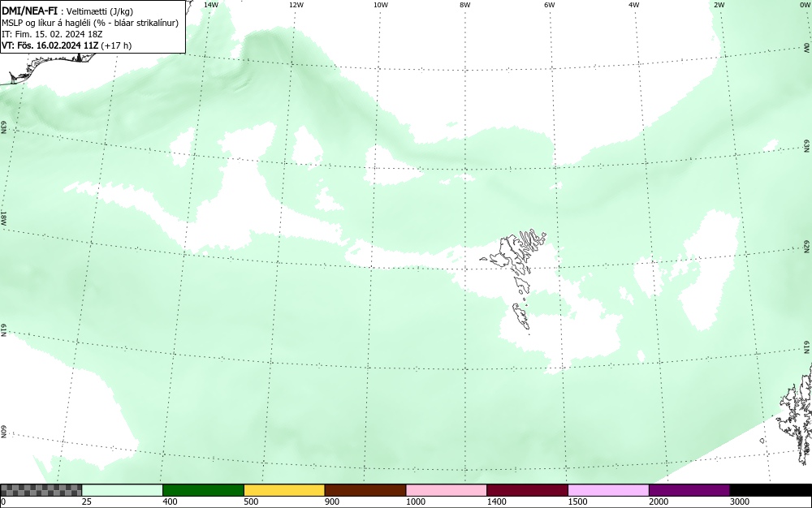Image resolution: width=812 pixels, height=508 pixels.
Task: Click the '62N' latitude label on right edge
Action: coord(806,246)
